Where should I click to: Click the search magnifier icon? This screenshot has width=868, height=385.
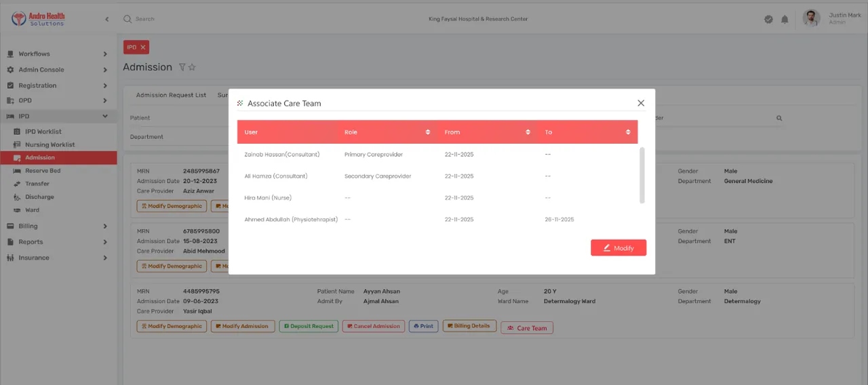click(x=127, y=19)
